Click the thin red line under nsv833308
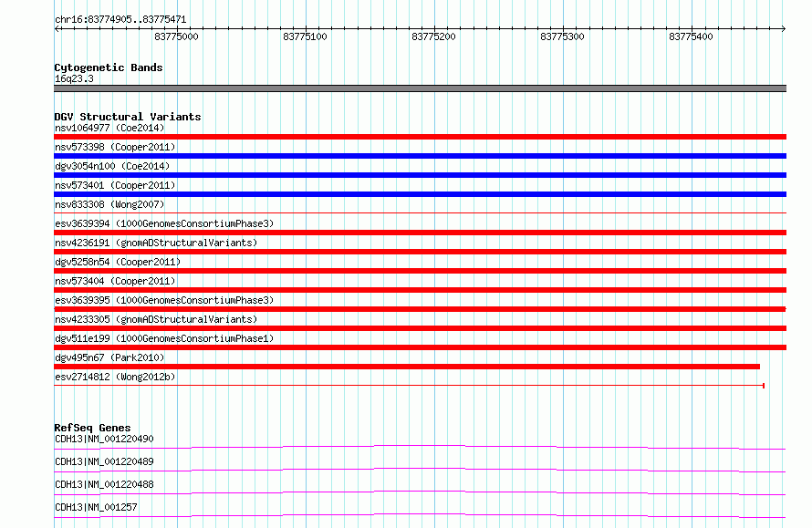The width and height of the screenshot is (812, 528). point(420,212)
